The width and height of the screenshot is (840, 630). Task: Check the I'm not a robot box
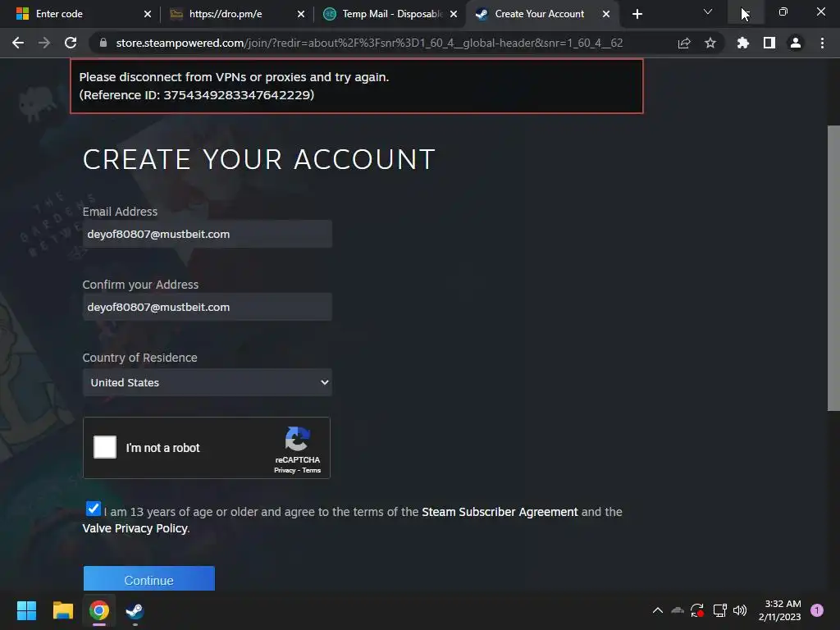pyautogui.click(x=105, y=447)
